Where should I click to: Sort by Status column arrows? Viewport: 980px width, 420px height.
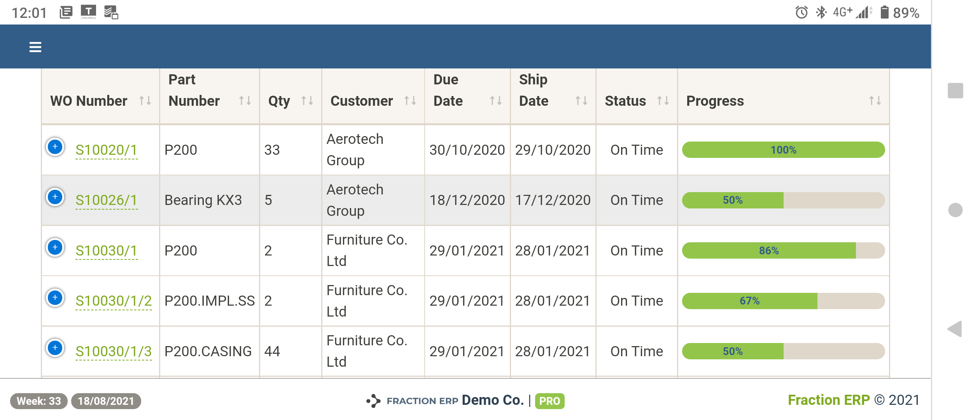click(663, 101)
